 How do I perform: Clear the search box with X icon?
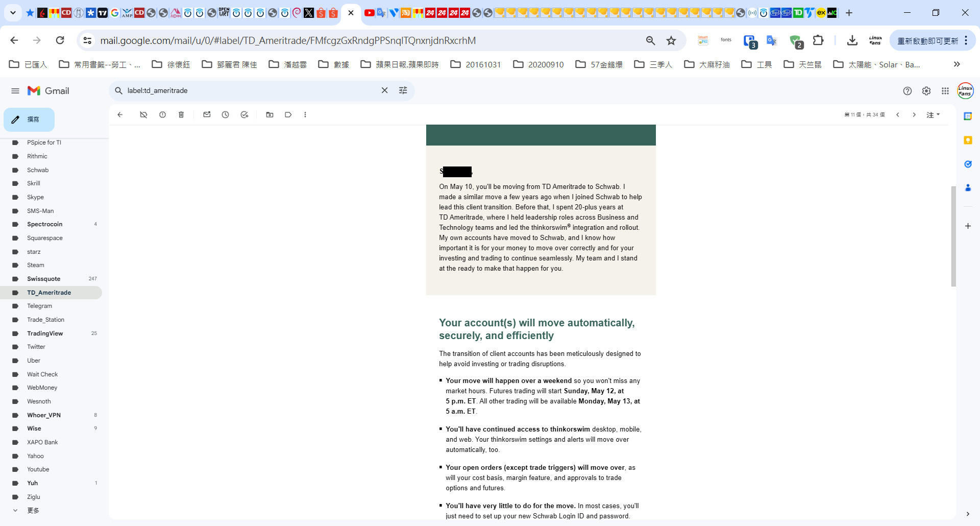[385, 90]
